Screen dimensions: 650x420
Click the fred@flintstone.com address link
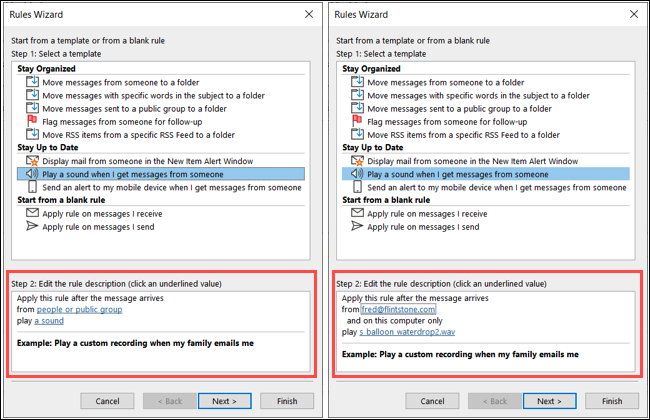click(x=398, y=309)
